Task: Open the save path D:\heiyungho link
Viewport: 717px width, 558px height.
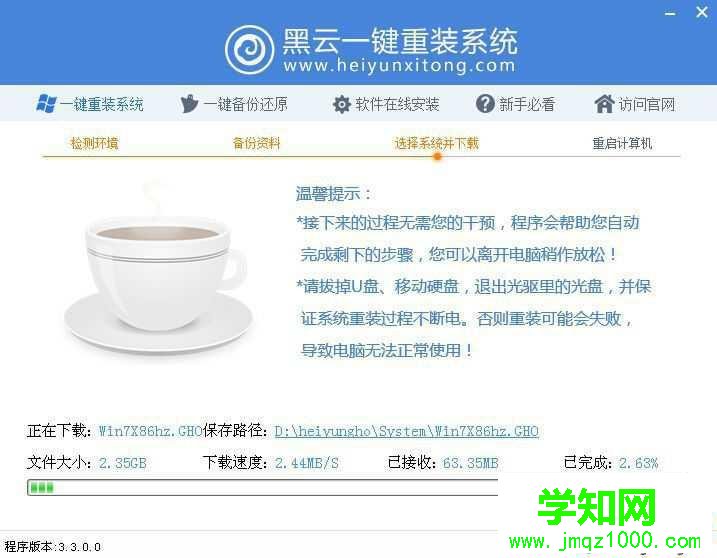Action: (x=407, y=431)
